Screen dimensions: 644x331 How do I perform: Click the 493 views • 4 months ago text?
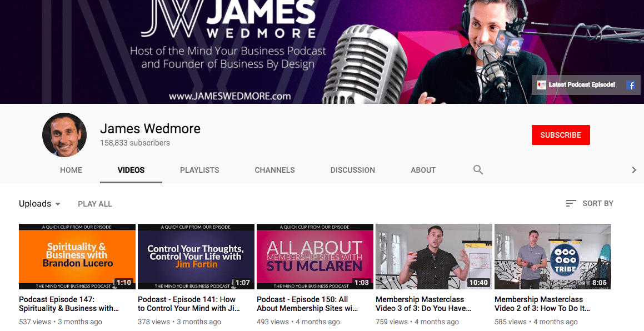point(298,322)
